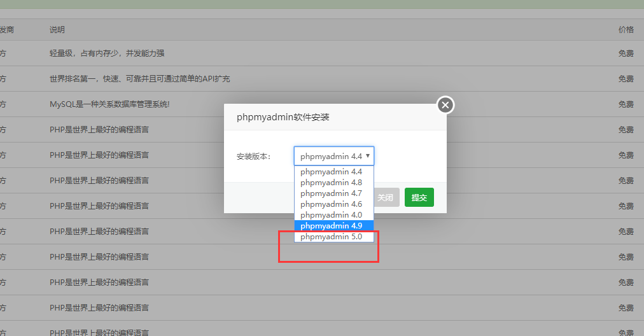The height and width of the screenshot is (336, 644).
Task: Click the 价格 column header
Action: [x=626, y=29]
